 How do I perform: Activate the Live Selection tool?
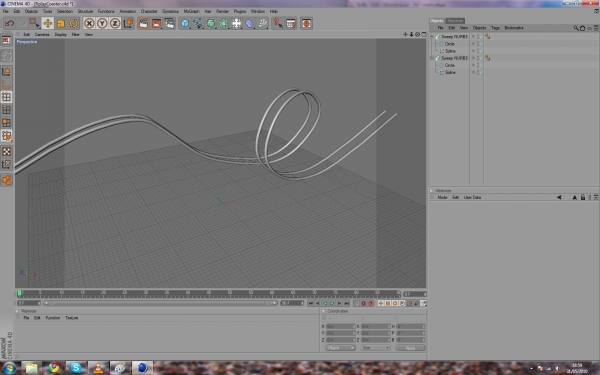pyautogui.click(x=34, y=23)
